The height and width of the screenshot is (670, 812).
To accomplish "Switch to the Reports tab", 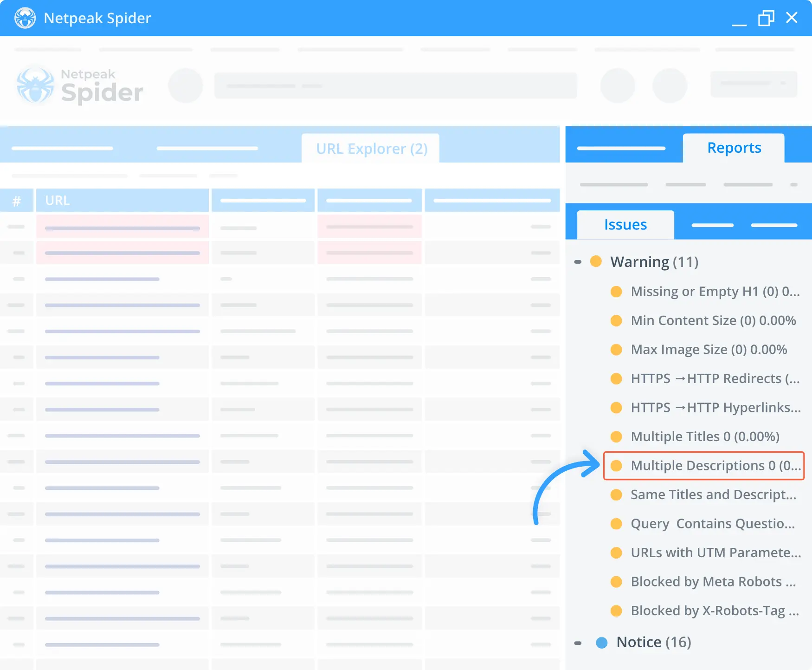I will 734,148.
